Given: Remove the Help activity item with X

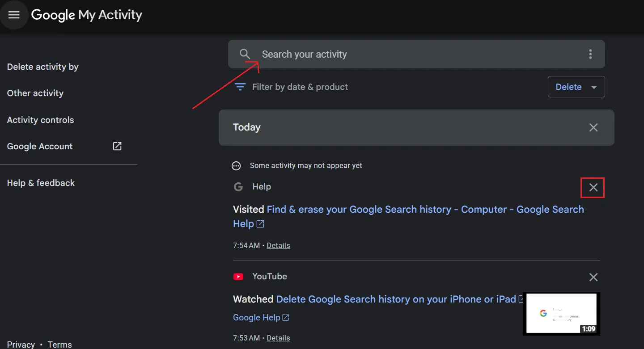Looking at the screenshot, I should click(593, 187).
